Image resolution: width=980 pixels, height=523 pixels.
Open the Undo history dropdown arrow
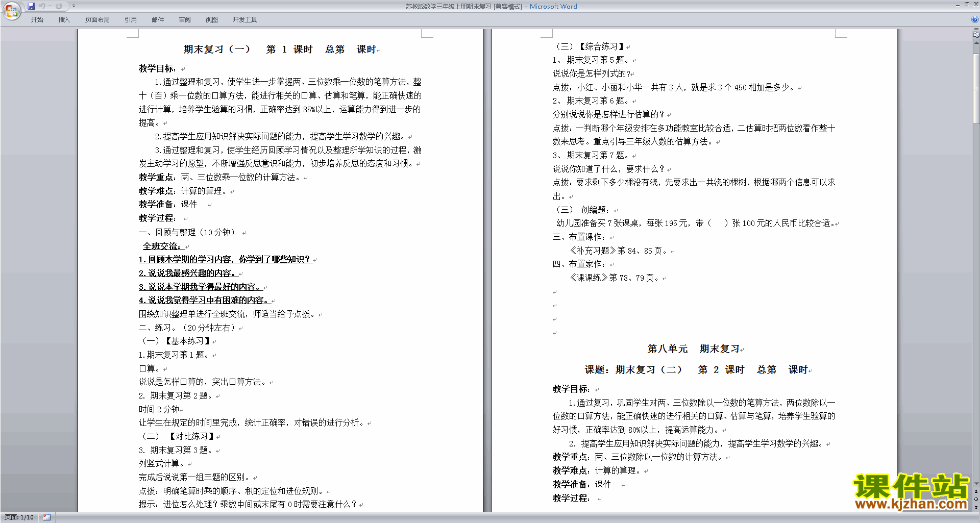point(50,6)
